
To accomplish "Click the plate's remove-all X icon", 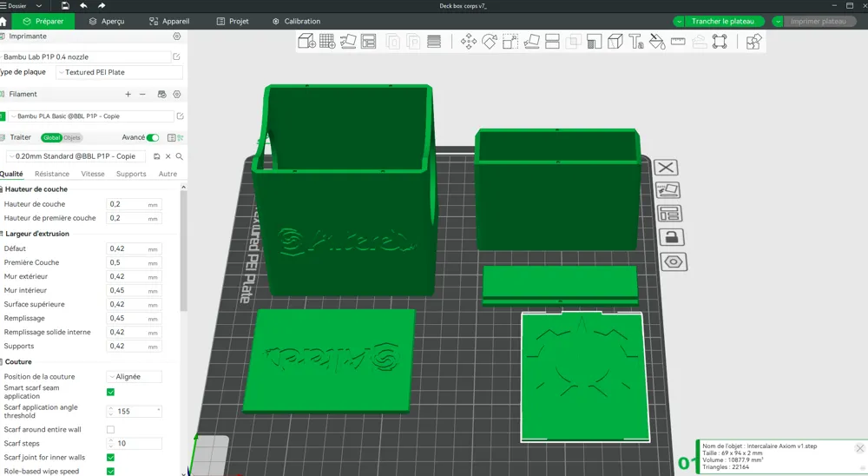I will pyautogui.click(x=666, y=168).
